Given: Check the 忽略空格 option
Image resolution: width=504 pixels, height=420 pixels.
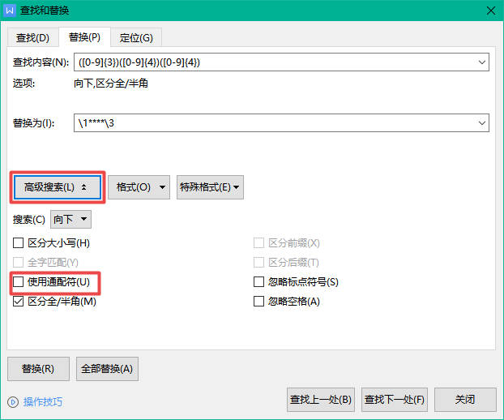Looking at the screenshot, I should [x=259, y=302].
